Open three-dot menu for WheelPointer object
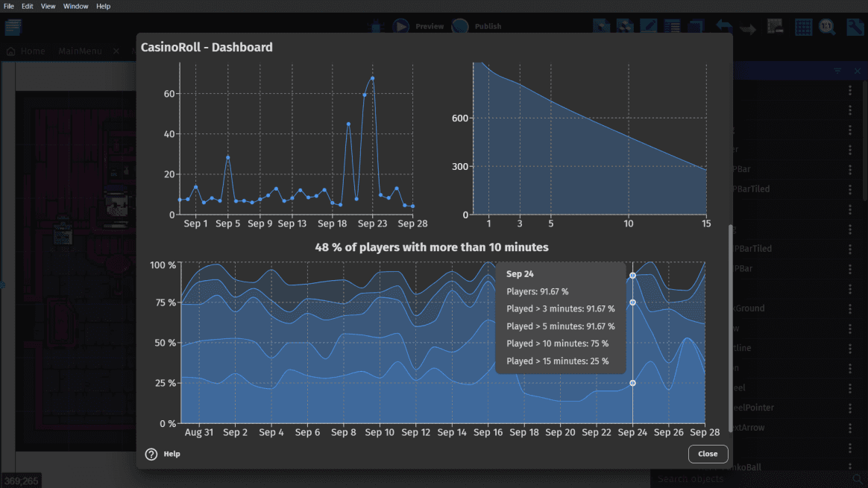 [850, 408]
